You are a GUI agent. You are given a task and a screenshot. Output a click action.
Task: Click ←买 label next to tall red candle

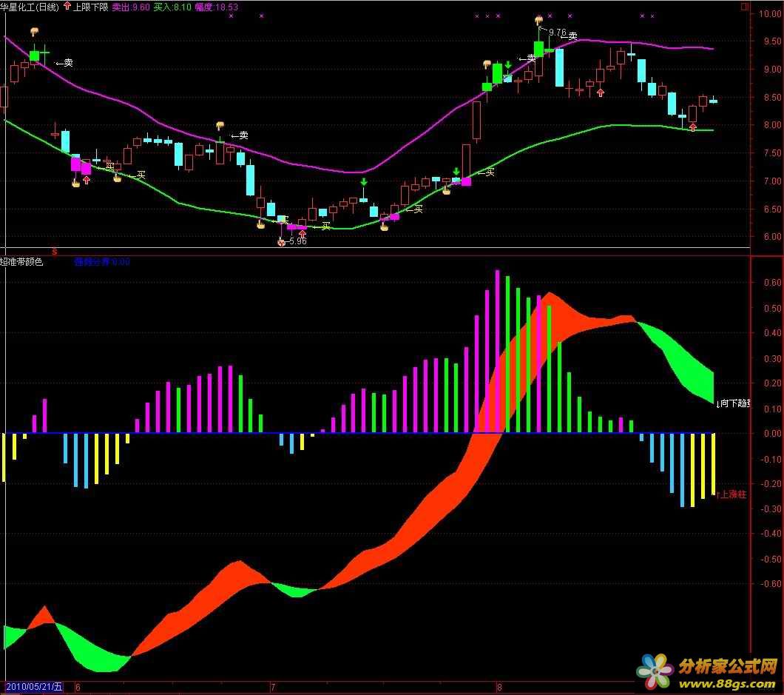pyautogui.click(x=487, y=172)
